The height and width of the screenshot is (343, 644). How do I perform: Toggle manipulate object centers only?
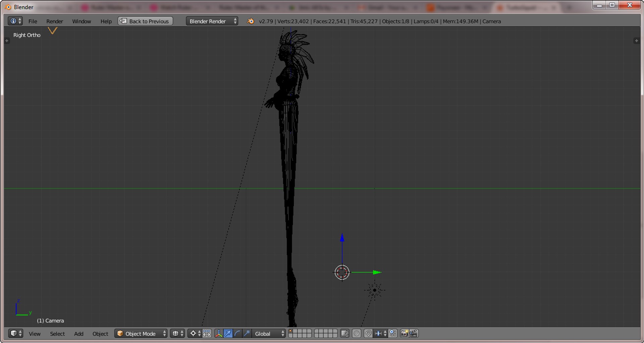[207, 333]
